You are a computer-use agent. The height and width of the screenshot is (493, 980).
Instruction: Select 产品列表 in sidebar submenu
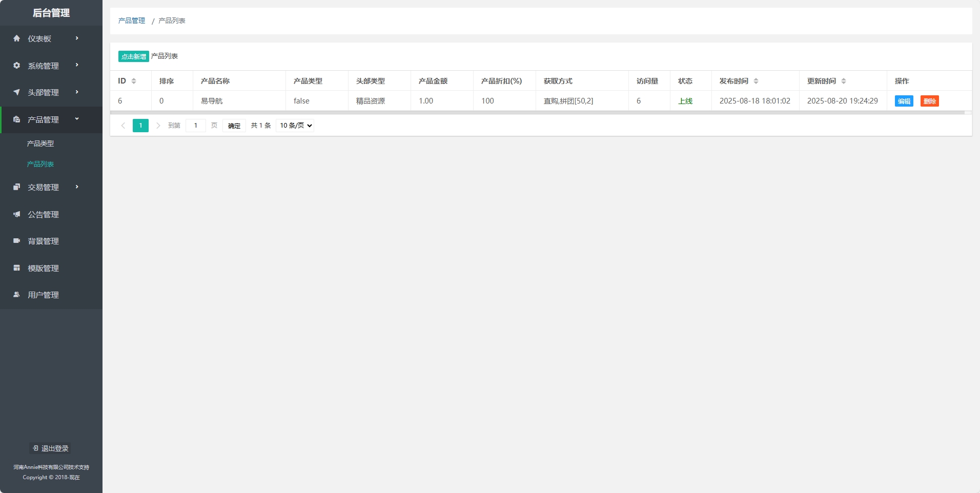pyautogui.click(x=40, y=164)
